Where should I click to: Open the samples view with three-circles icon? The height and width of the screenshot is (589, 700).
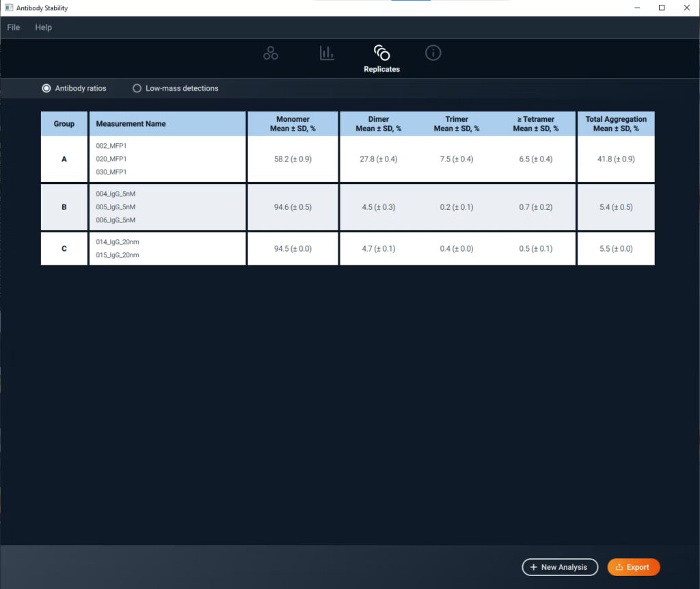pos(271,53)
